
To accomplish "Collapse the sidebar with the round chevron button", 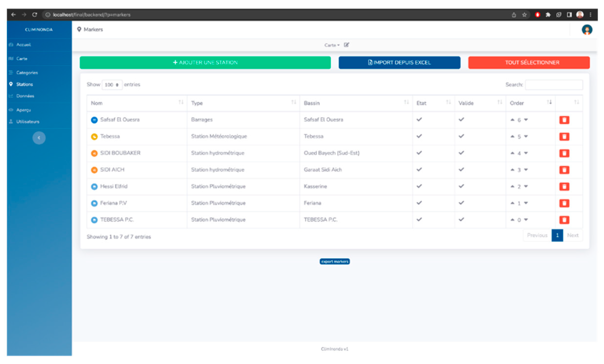I will (39, 138).
